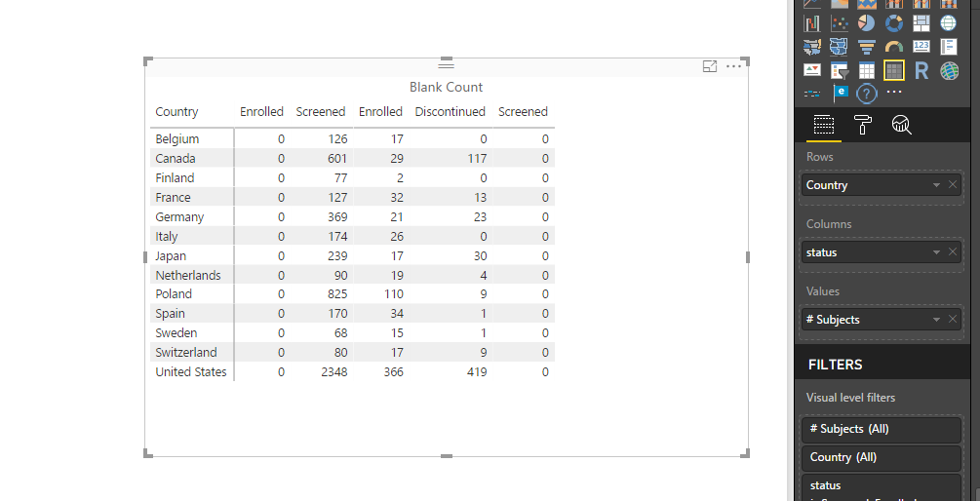Select the dashed-lines custom visual icon

(x=812, y=94)
